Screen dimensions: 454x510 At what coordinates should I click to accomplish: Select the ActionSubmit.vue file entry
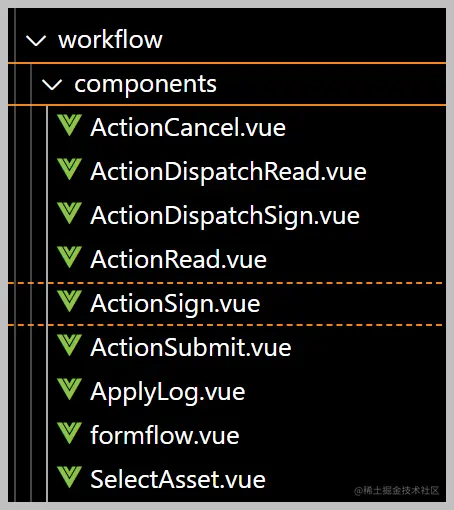click(191, 348)
